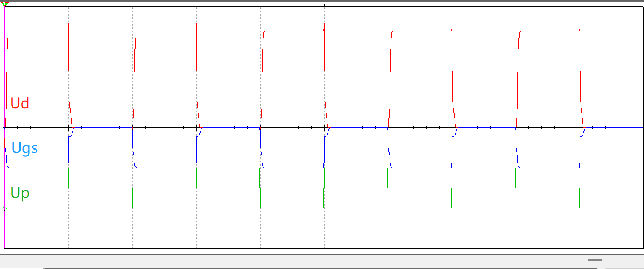644x269 pixels.
Task: Click the green Up waveform label
Action: (20, 193)
